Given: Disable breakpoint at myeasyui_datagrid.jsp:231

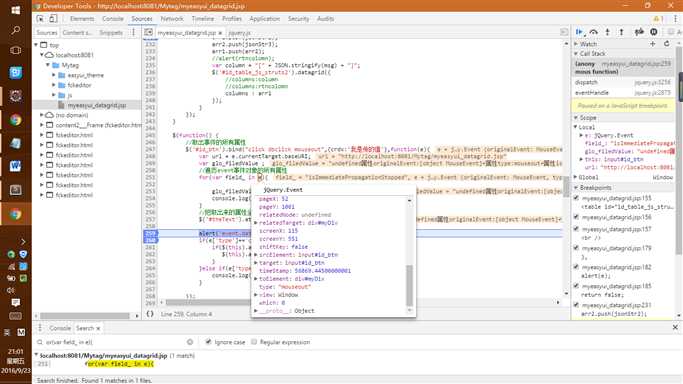Looking at the screenshot, I should click(x=577, y=305).
